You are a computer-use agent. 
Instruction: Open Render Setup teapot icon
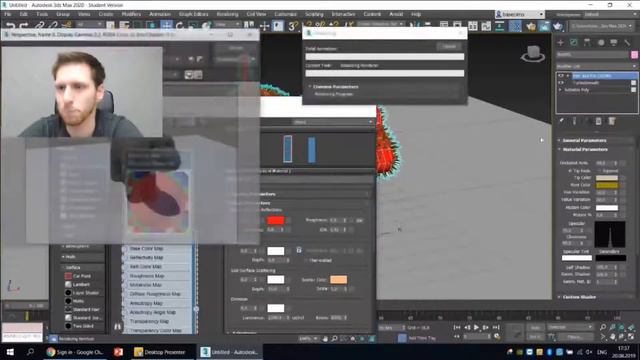click(531, 26)
